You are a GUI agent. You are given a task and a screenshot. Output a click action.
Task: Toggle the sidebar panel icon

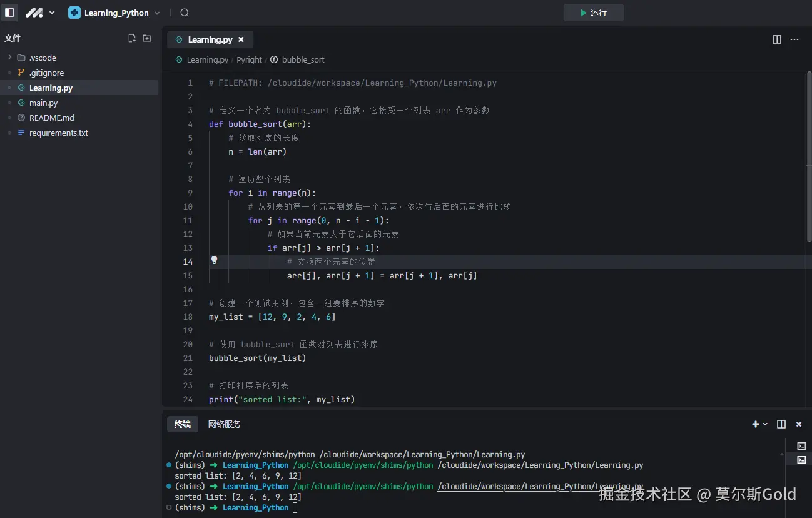coord(9,13)
